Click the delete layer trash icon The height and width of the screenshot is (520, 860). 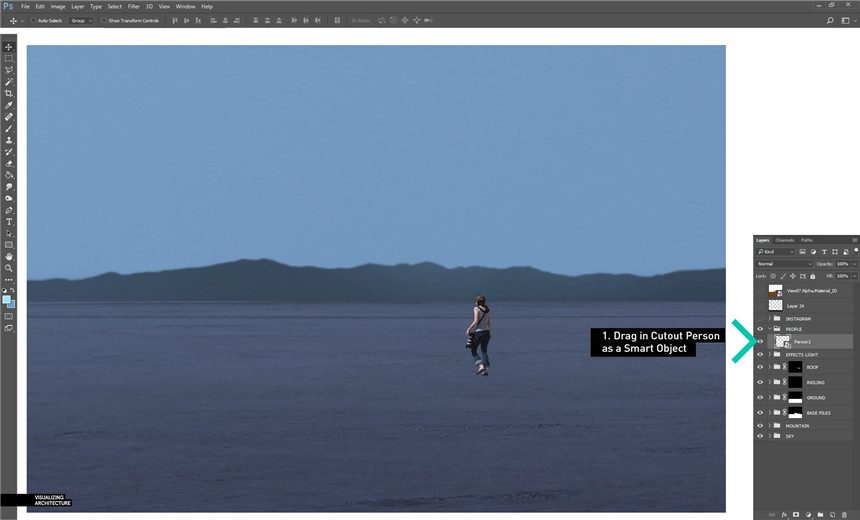pyautogui.click(x=845, y=514)
